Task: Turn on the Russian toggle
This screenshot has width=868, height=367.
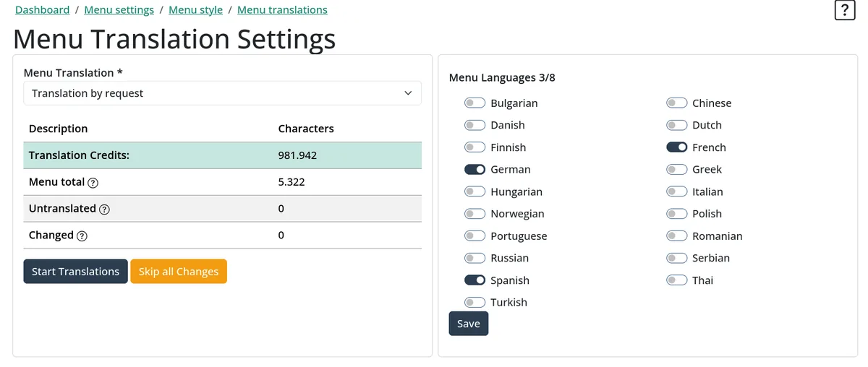Action: [475, 258]
